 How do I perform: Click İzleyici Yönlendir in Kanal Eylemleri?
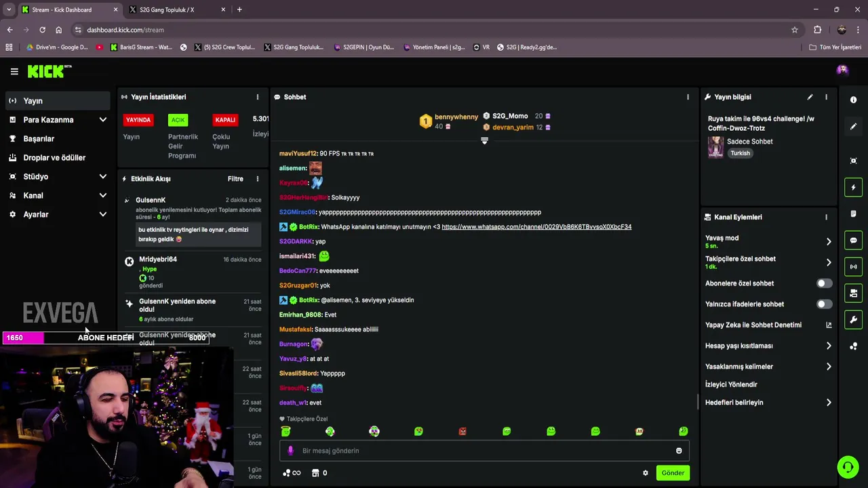pyautogui.click(x=731, y=384)
